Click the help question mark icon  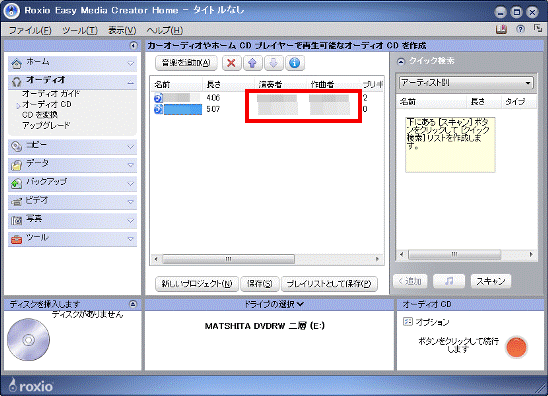[520, 29]
